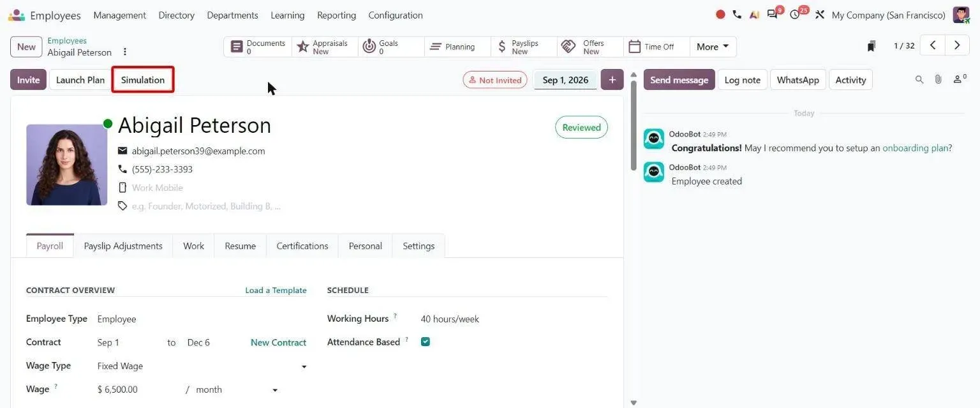Click the Launch Plan button

pyautogui.click(x=80, y=80)
